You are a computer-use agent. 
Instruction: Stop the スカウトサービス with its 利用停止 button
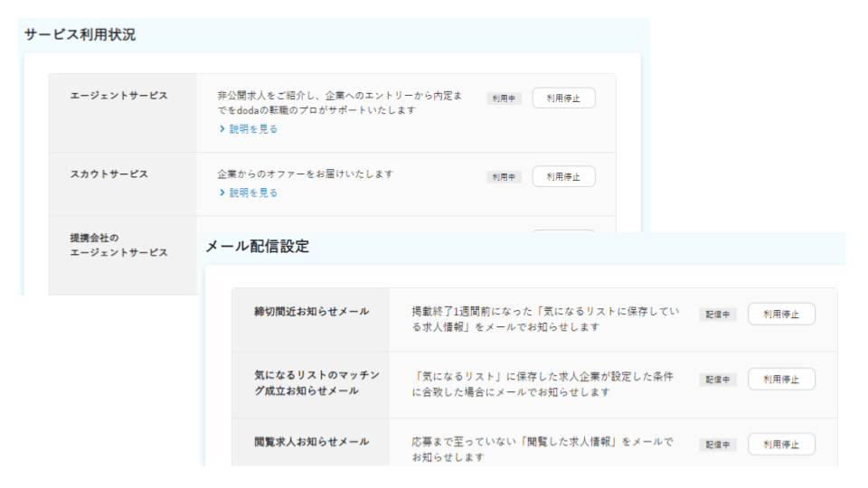click(x=563, y=176)
